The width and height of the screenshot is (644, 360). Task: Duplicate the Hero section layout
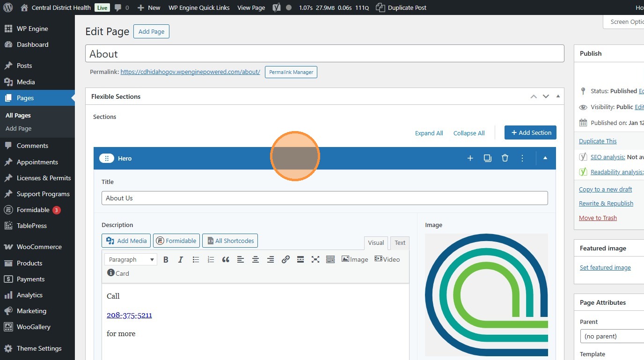(488, 158)
